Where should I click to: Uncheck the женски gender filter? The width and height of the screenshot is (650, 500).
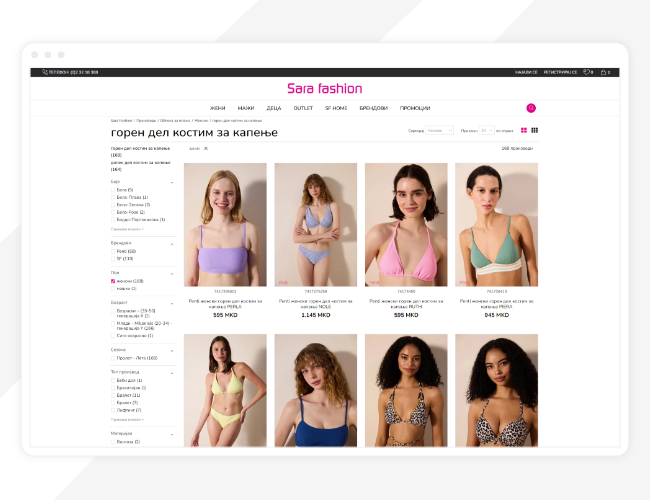click(113, 281)
